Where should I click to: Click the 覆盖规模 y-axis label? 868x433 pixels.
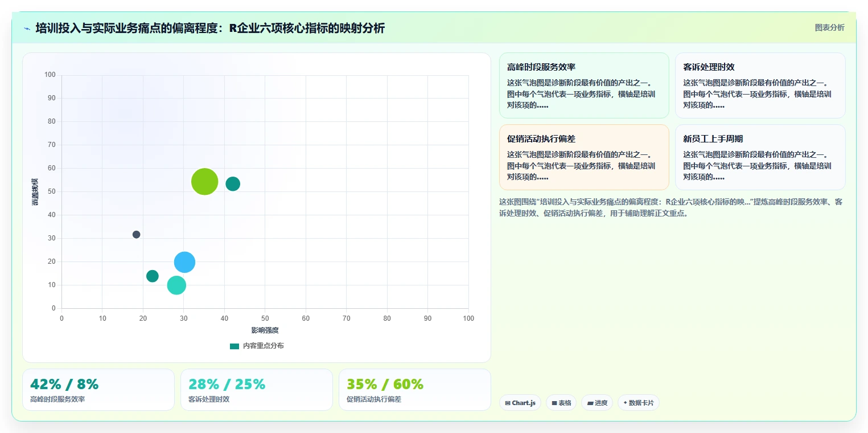[35, 192]
